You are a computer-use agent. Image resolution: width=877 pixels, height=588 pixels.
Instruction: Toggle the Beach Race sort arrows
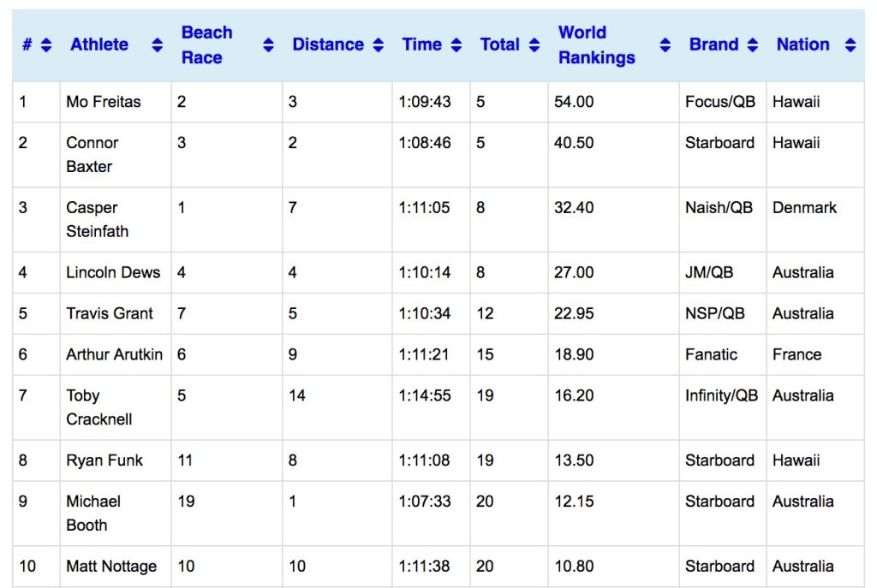click(x=269, y=45)
